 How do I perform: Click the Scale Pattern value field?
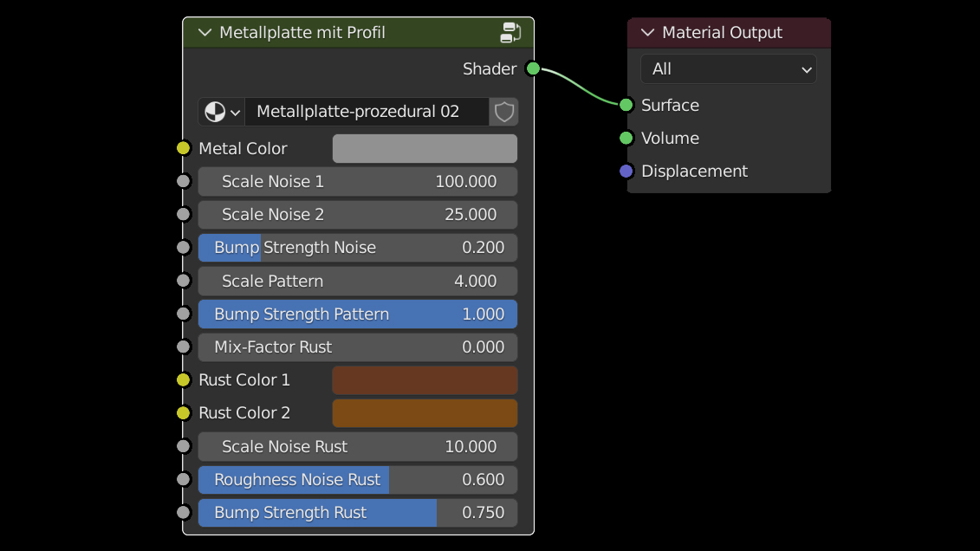[x=357, y=281]
